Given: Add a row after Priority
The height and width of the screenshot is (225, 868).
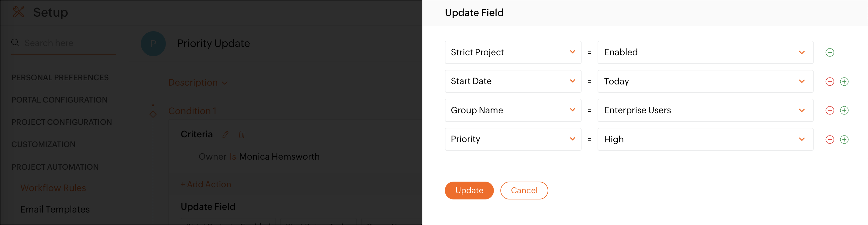Looking at the screenshot, I should tap(844, 139).
